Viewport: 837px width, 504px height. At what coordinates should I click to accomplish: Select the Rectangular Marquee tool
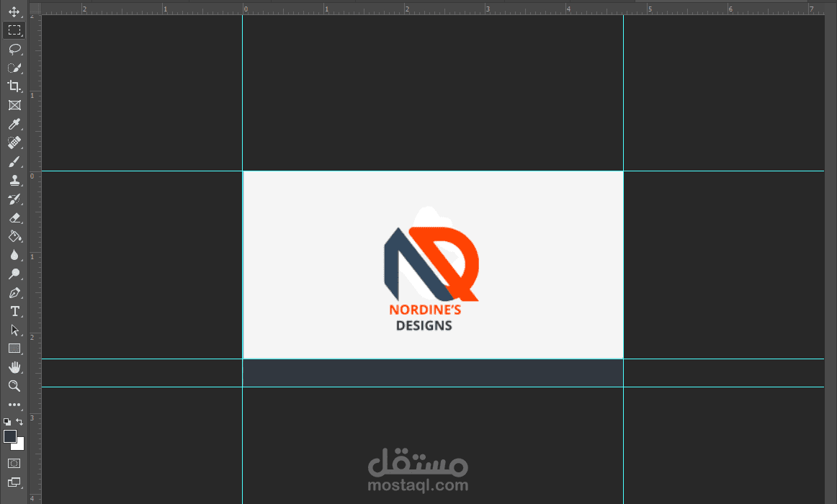[x=14, y=30]
